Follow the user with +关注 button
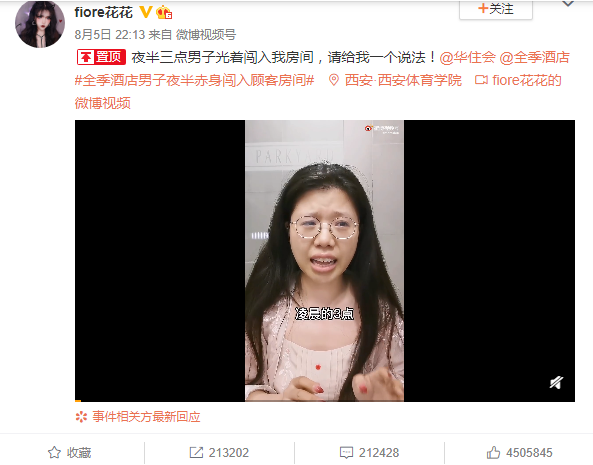593x465 pixels. (496, 9)
